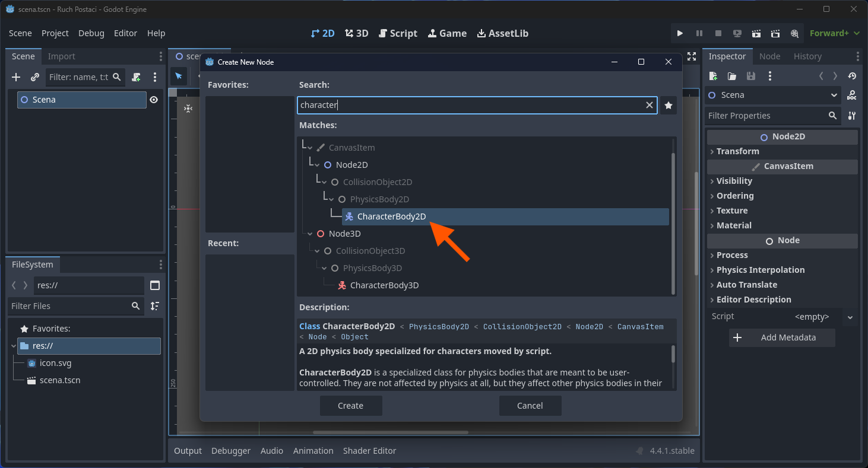Click the Pause Running Project button
This screenshot has height=468, width=868.
pyautogui.click(x=699, y=33)
